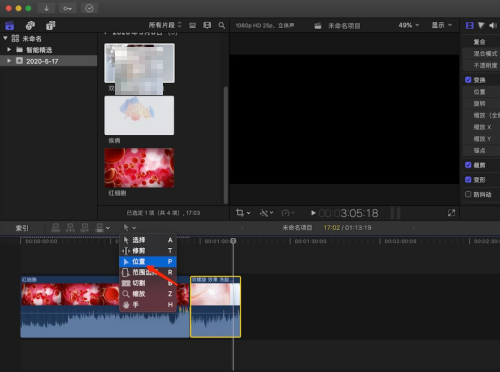
Task: Select the blurred top clip thumbnail
Action: [139, 63]
